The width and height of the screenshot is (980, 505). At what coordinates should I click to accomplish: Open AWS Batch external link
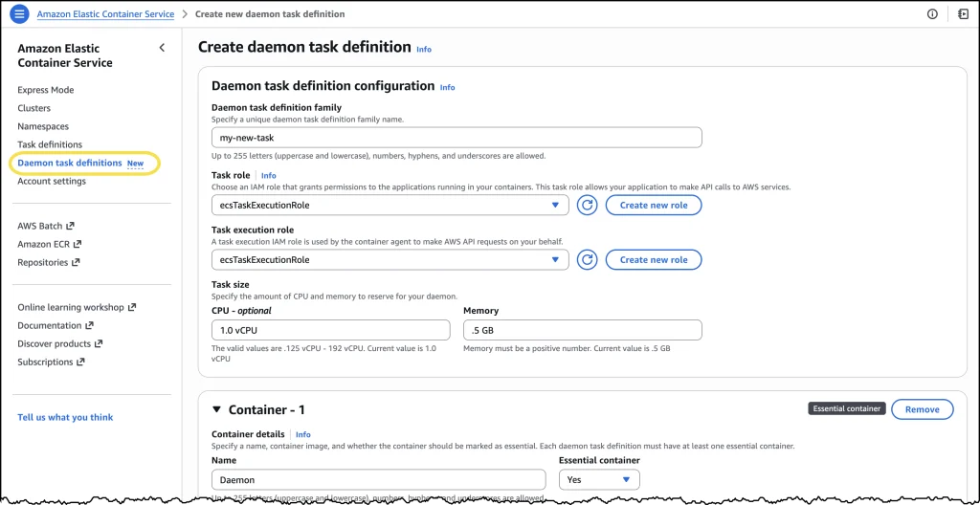[45, 226]
